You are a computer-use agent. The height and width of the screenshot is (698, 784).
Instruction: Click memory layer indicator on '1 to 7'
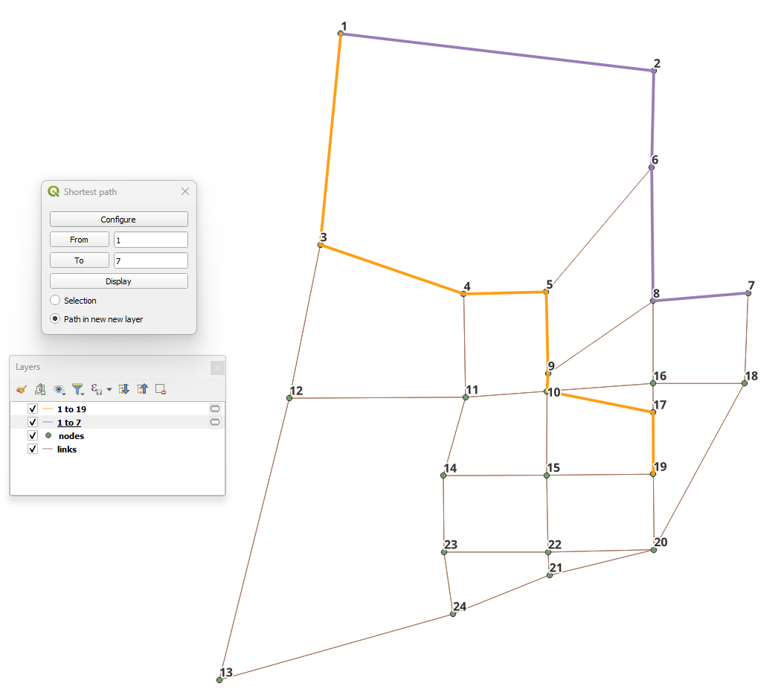point(215,422)
